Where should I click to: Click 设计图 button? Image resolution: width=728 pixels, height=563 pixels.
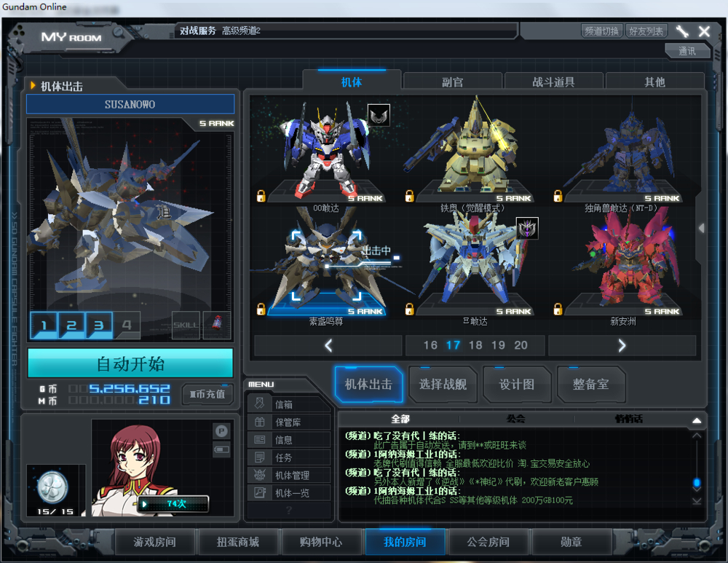click(517, 384)
